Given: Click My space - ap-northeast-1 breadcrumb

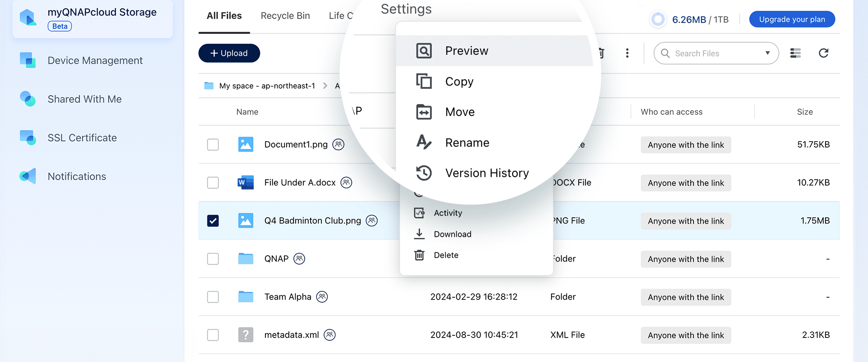Looking at the screenshot, I should pos(267,86).
